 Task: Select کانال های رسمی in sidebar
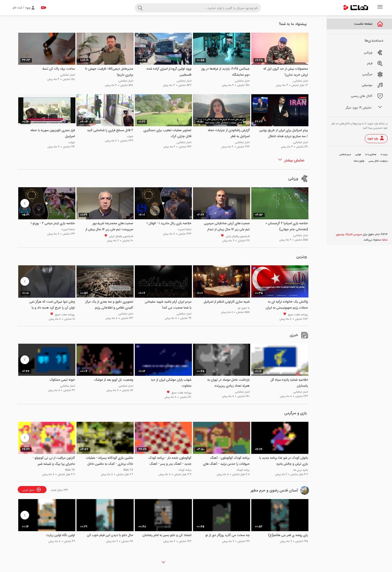[x=359, y=96]
